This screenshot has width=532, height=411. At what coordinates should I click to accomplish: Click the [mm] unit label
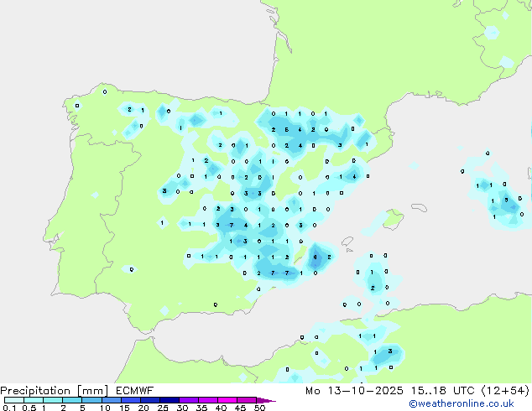click(93, 391)
